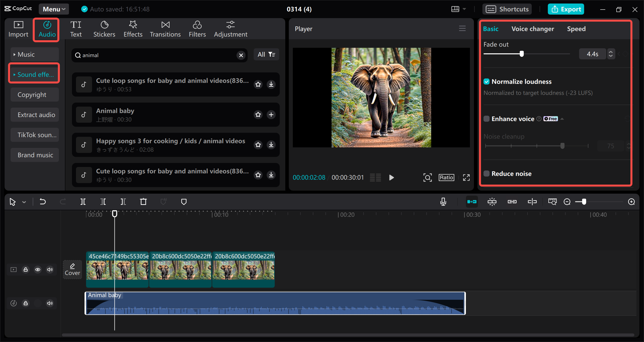Viewport: 644px width, 342px height.
Task: Open the All filter dropdown in audio search
Action: pos(266,54)
